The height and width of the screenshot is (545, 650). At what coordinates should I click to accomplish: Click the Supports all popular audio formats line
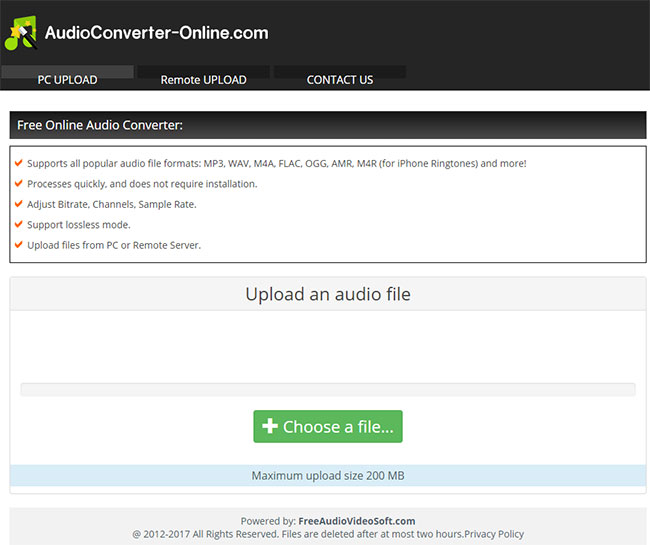click(277, 163)
